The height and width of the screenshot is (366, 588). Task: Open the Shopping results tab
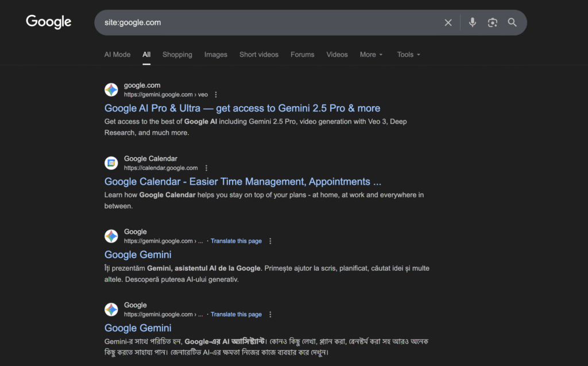click(177, 54)
